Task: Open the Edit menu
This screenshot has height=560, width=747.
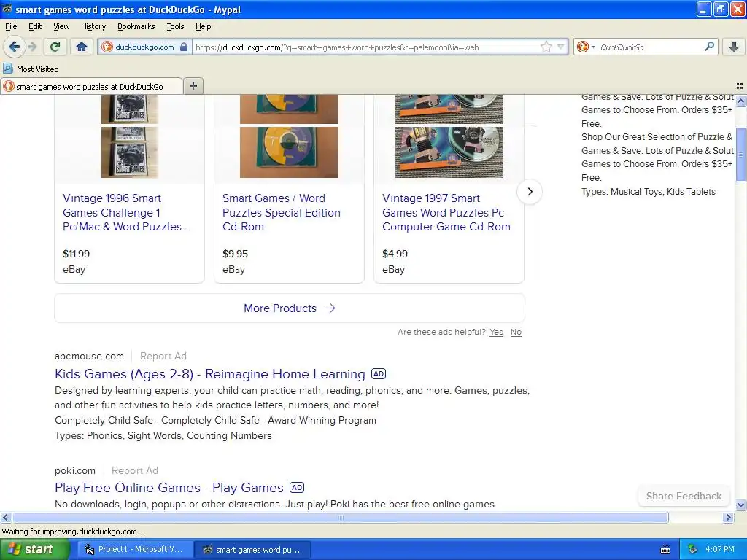Action: tap(35, 27)
